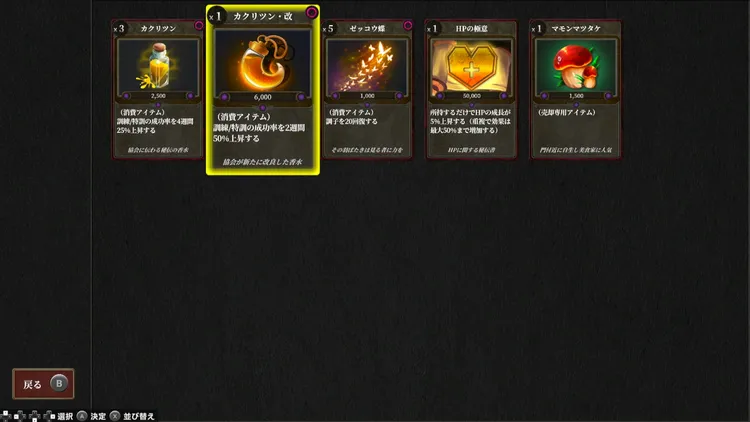Click the round B icon on 戻る
Viewport: 750px width, 422px height.
pyautogui.click(x=59, y=383)
